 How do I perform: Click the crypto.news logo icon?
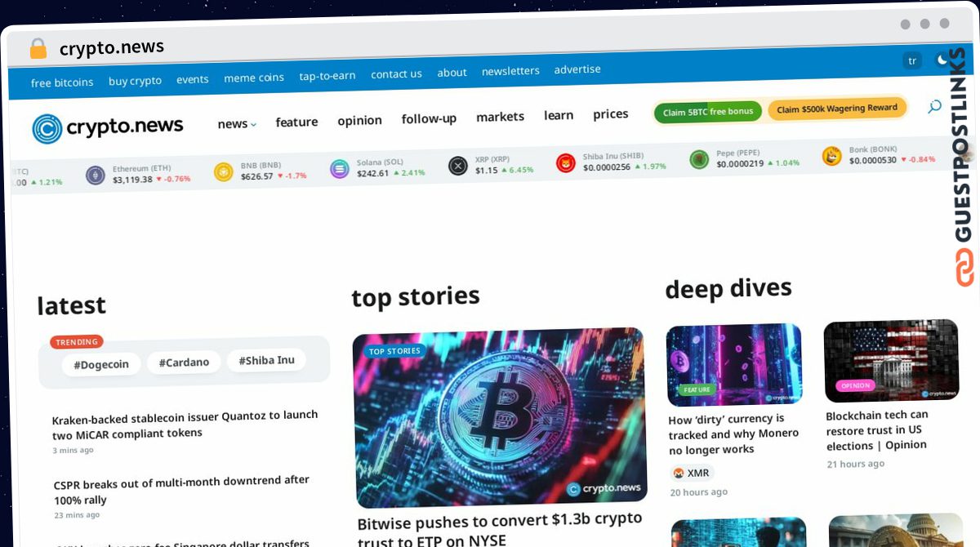click(47, 128)
